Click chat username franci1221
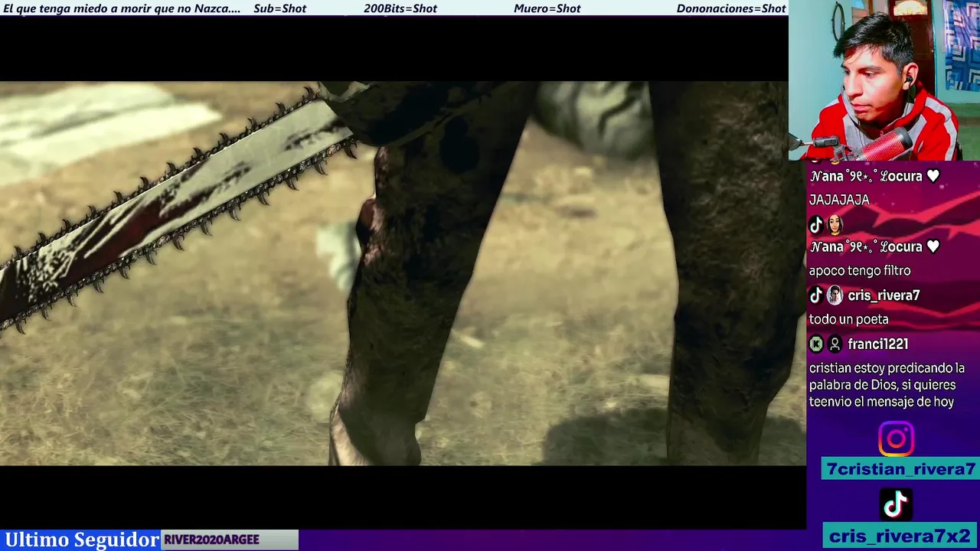This screenshot has height=551, width=980. pyautogui.click(x=877, y=344)
